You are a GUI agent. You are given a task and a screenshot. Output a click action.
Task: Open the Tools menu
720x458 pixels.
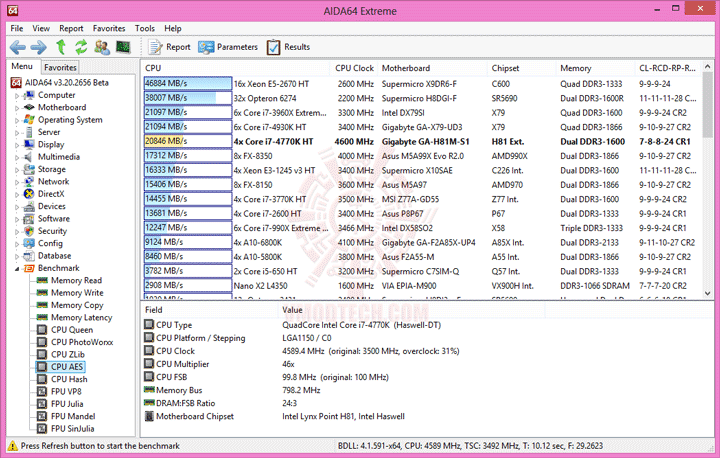click(145, 28)
